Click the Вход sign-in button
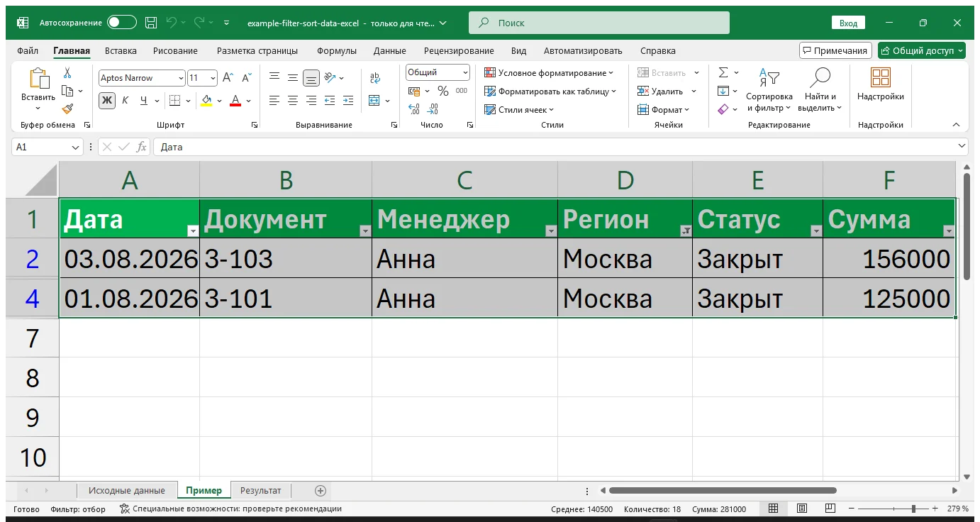The image size is (980, 522). 849,23
